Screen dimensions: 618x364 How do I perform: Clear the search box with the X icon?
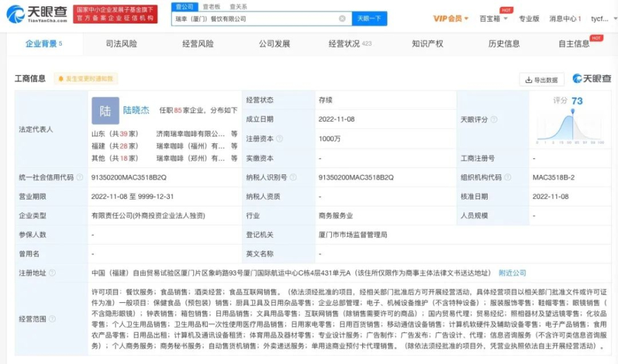[x=342, y=19]
